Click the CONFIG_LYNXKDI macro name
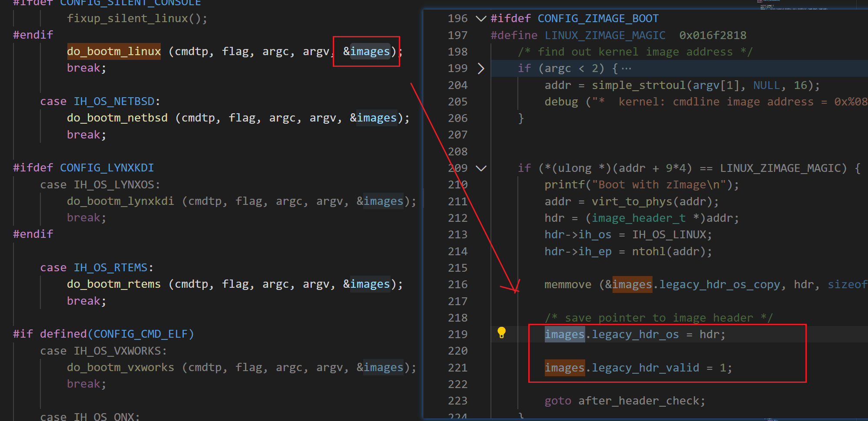The image size is (868, 421). (x=107, y=168)
